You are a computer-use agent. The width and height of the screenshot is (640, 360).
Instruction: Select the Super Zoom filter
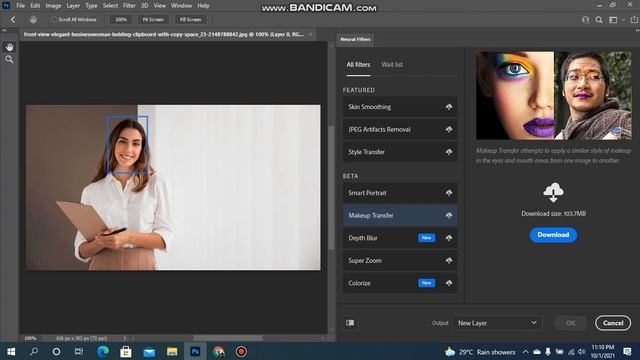pos(400,260)
